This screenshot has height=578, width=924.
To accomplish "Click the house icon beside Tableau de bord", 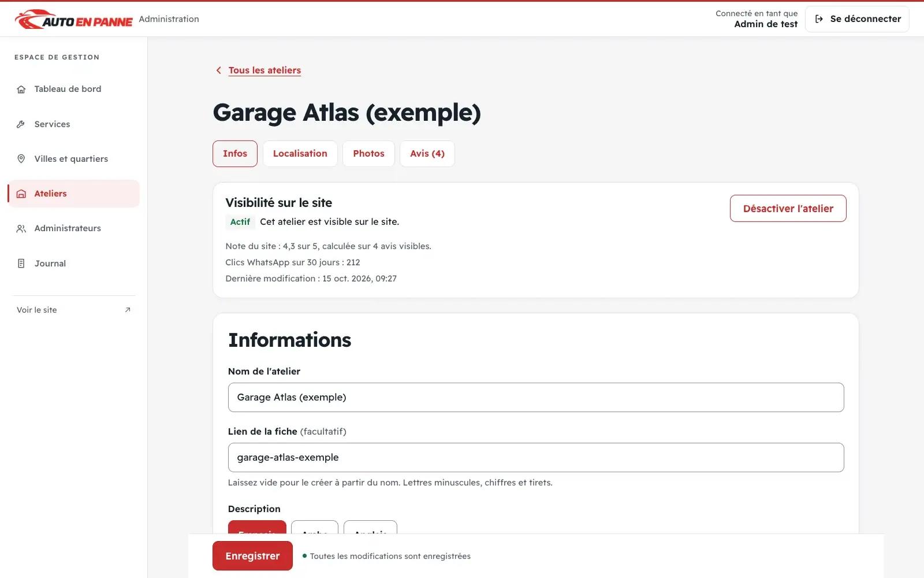I will 21,89.
